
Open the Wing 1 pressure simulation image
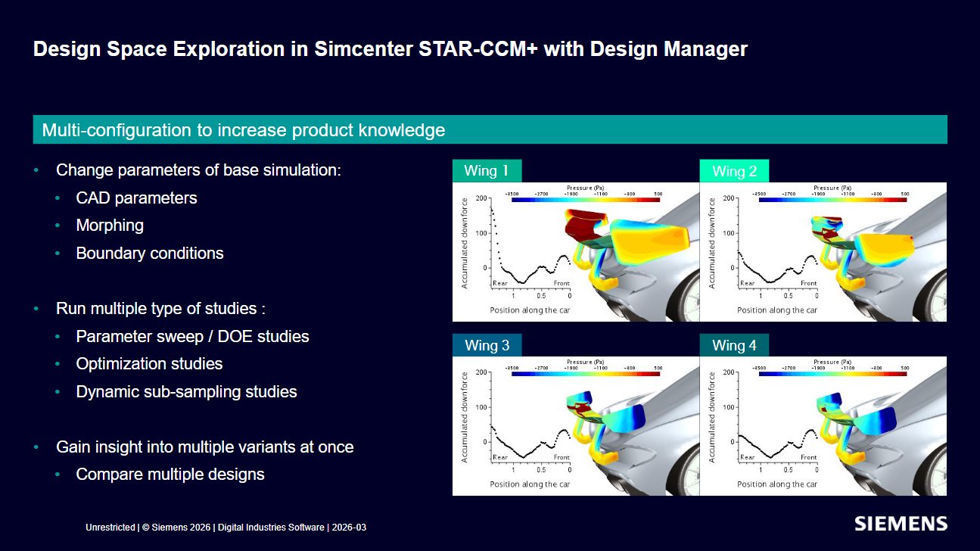coord(576,252)
